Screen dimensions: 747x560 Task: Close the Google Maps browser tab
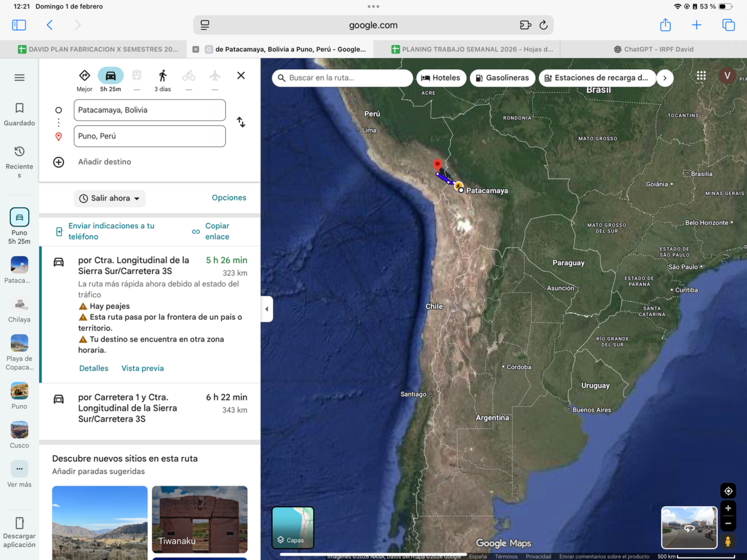tap(196, 49)
